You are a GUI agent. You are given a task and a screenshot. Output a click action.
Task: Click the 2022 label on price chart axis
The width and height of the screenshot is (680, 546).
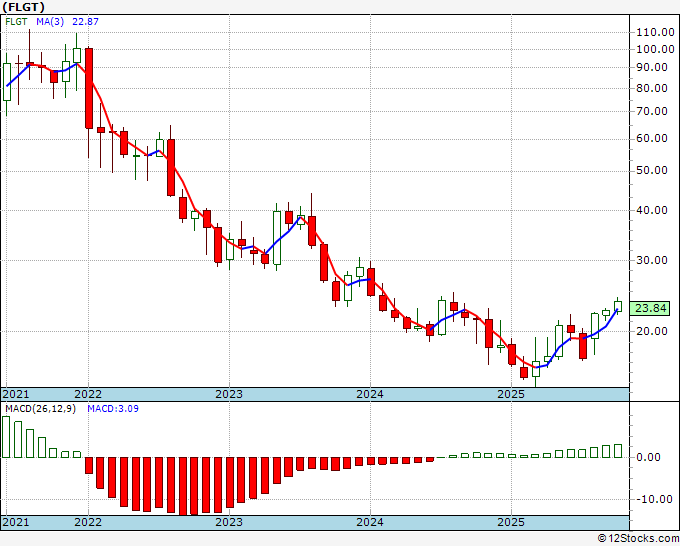click(x=88, y=394)
